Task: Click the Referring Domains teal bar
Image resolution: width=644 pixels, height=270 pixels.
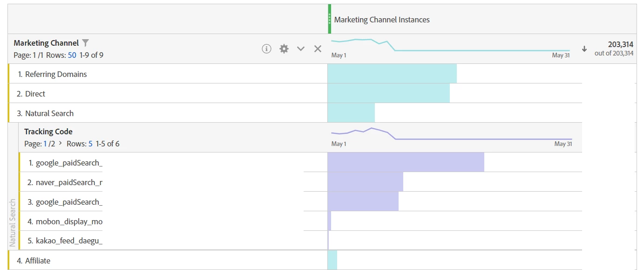Action: [x=392, y=74]
